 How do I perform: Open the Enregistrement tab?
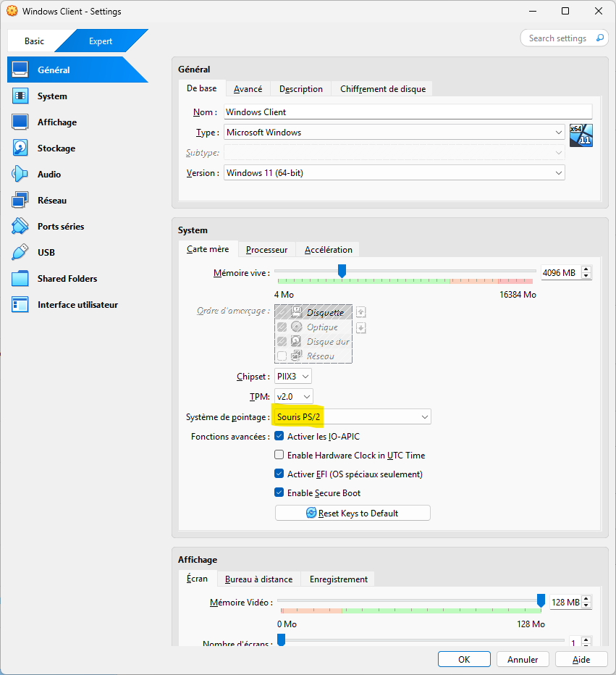(339, 579)
